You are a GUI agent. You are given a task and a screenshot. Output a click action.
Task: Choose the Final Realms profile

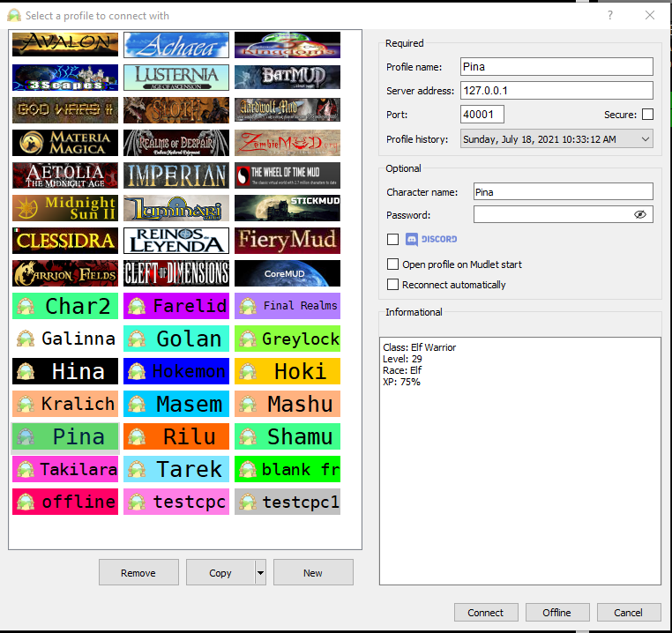click(287, 306)
